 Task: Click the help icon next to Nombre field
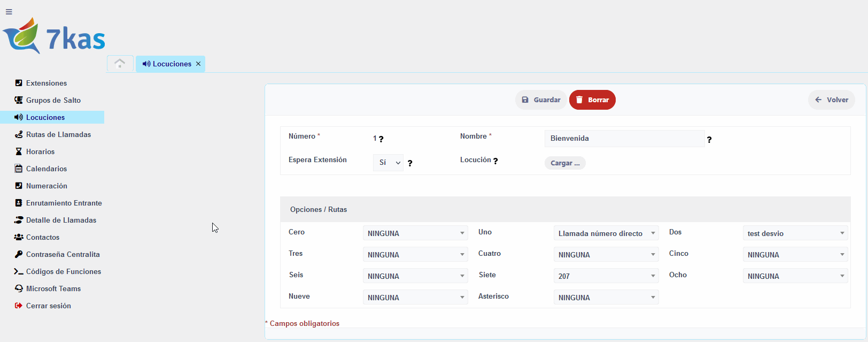pyautogui.click(x=709, y=140)
